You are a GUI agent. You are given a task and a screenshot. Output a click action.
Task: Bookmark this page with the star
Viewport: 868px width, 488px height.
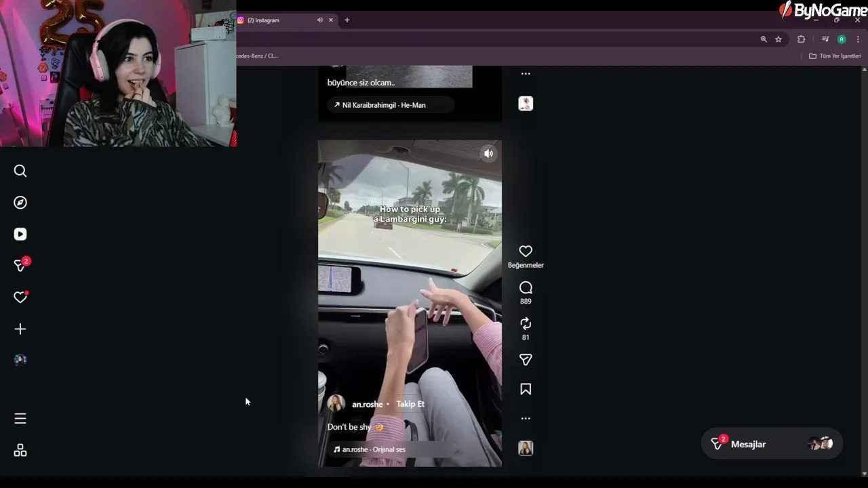778,39
